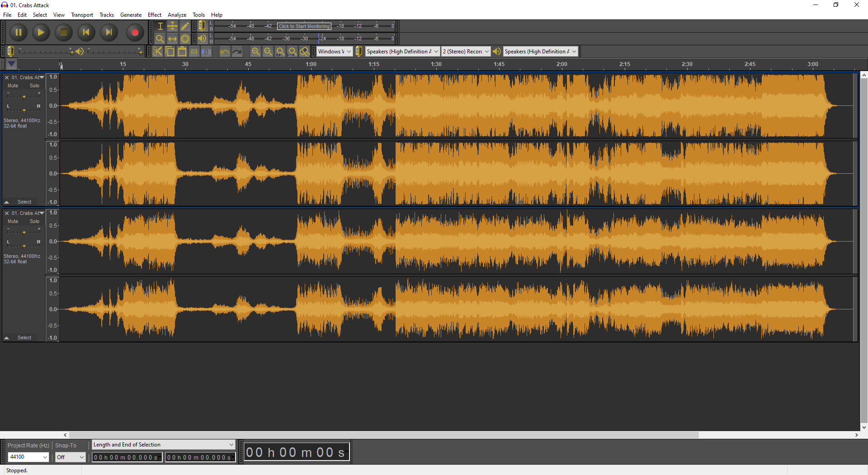The image size is (868, 475).
Task: Click the Paste clipboard icon
Action: 182,52
